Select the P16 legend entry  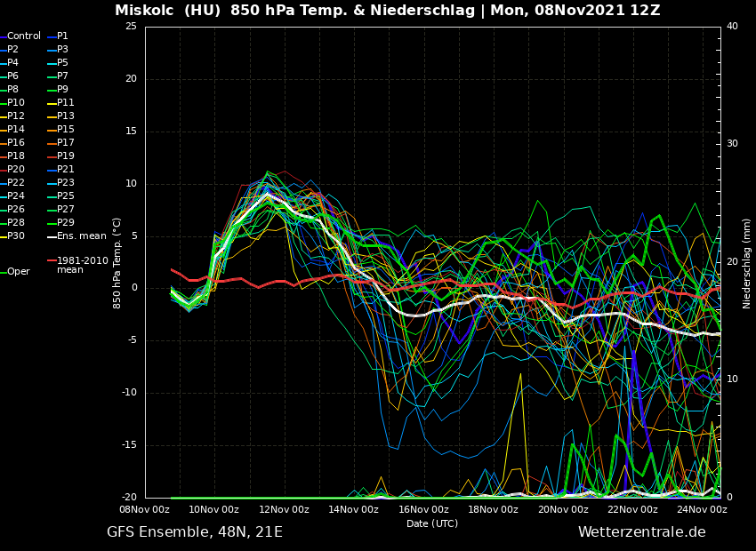click(16, 143)
